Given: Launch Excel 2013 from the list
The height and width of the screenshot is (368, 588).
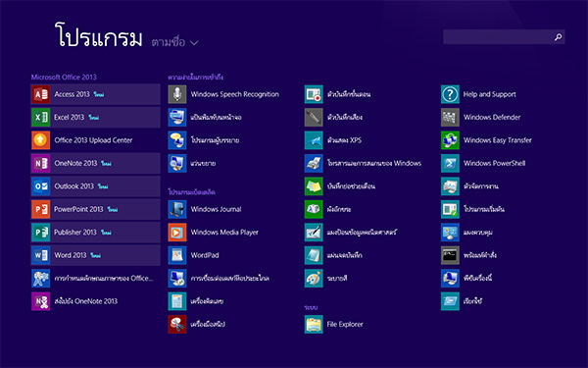Looking at the screenshot, I should (95, 117).
